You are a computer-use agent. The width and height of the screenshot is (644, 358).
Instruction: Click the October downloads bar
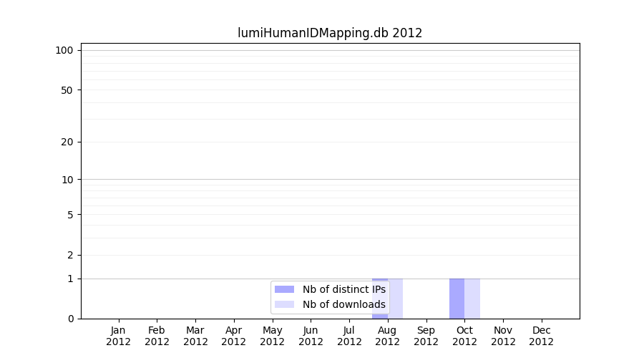[472, 299]
